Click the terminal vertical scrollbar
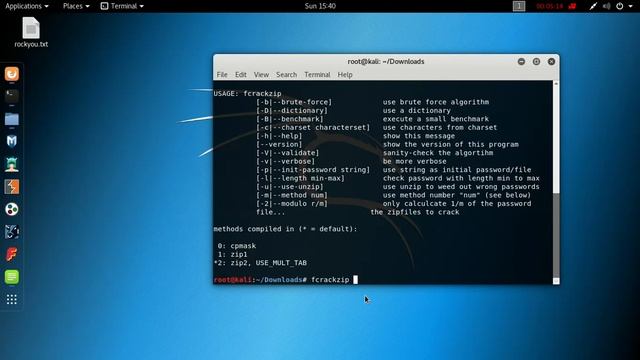 click(x=556, y=182)
